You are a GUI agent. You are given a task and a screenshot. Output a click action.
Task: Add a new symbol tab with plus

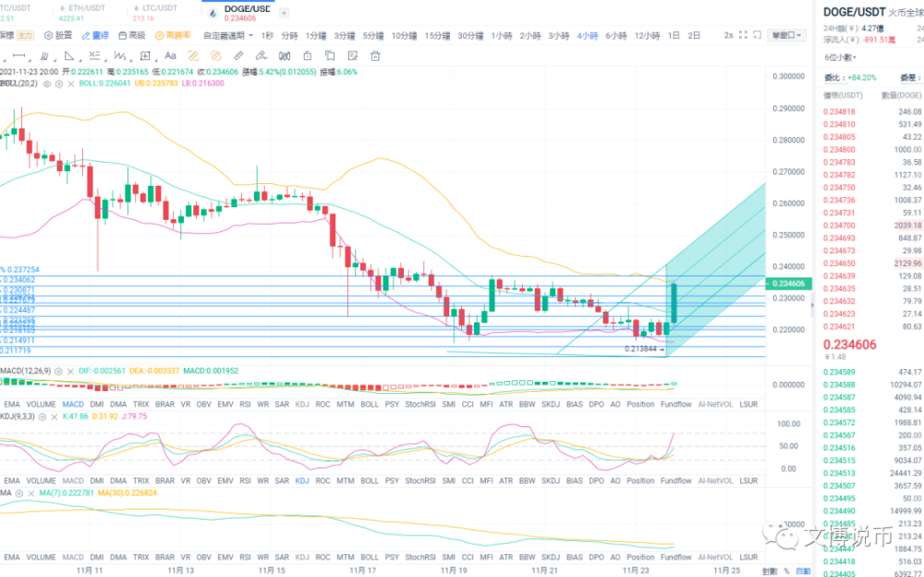click(284, 13)
